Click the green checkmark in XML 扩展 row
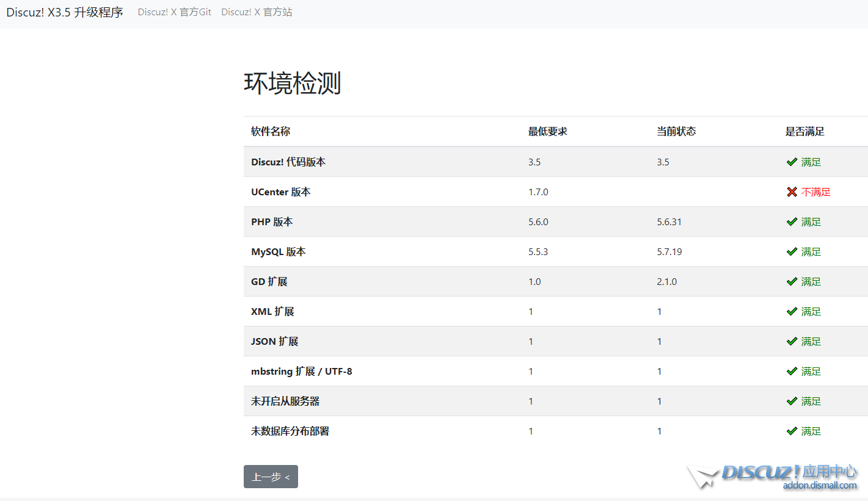Image resolution: width=868 pixels, height=501 pixels. (792, 311)
